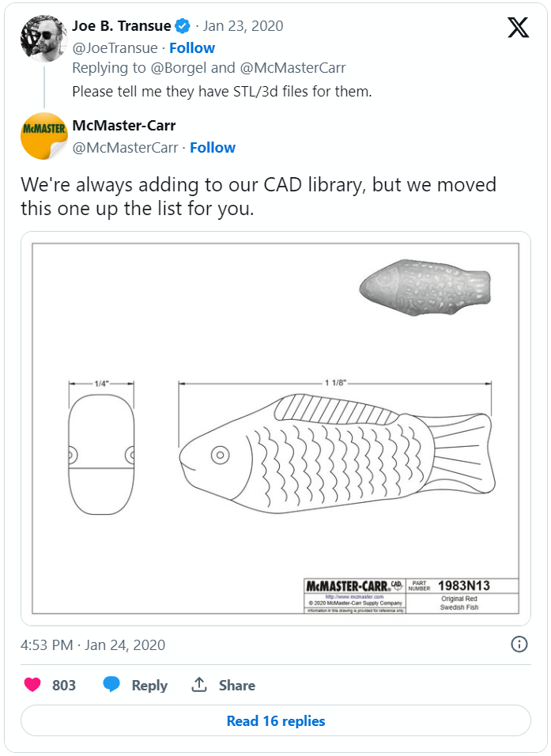Open Joe B. Transue display name
The width and height of the screenshot is (551, 756).
click(121, 26)
